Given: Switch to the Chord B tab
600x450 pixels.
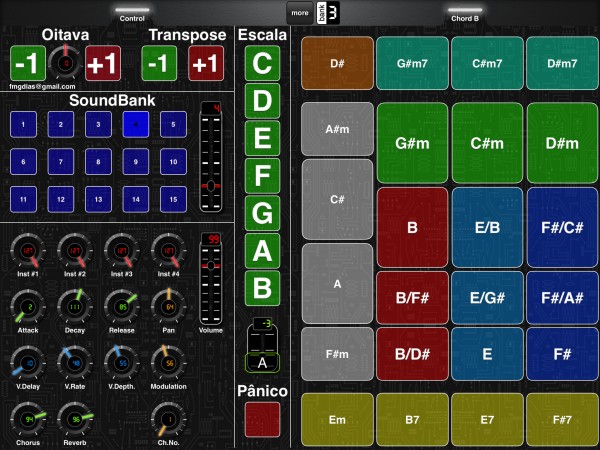Looking at the screenshot, I should tap(465, 14).
